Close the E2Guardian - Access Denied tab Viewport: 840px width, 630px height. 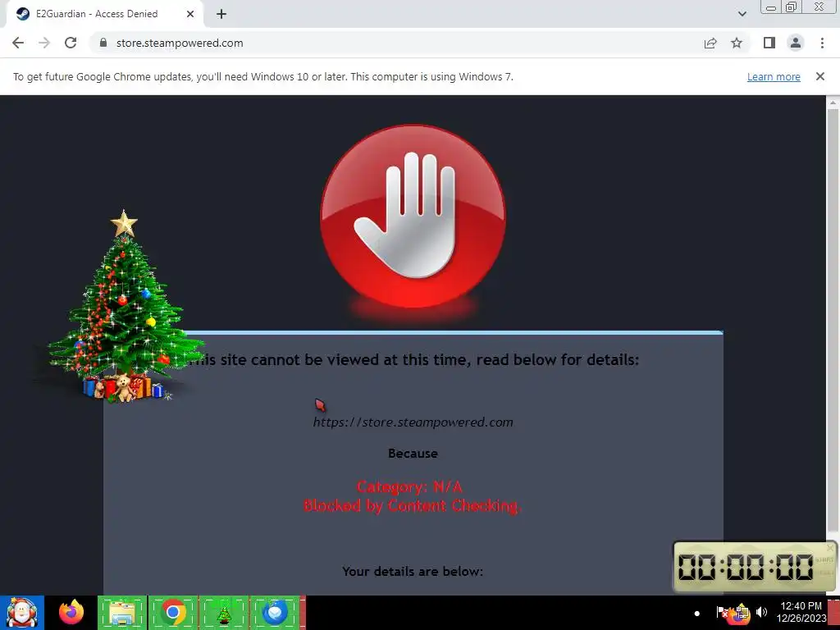point(190,14)
